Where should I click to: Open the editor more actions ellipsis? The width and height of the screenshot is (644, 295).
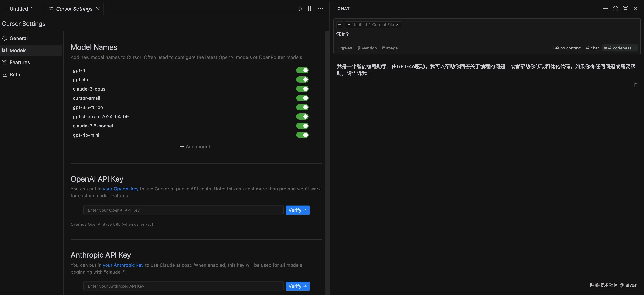point(320,9)
